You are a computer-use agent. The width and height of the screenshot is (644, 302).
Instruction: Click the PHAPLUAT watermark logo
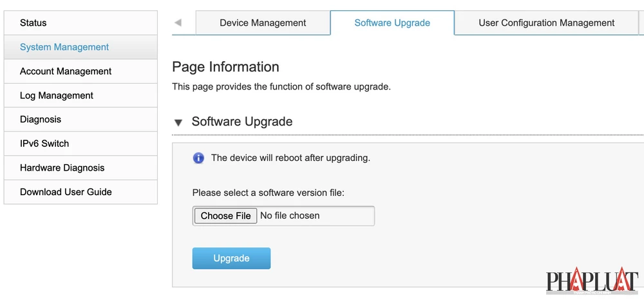pyautogui.click(x=592, y=282)
